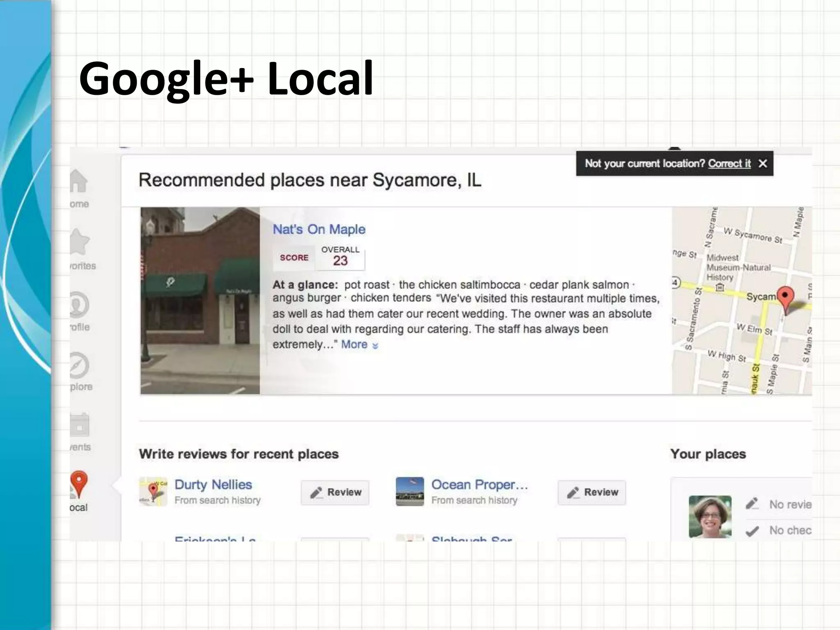The height and width of the screenshot is (630, 840).
Task: Click 'From search history' under Durty Nellies
Action: click(x=217, y=500)
